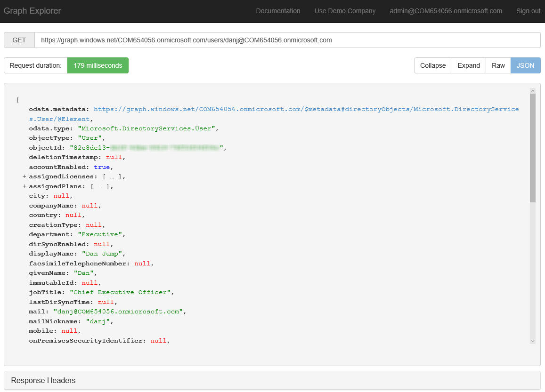Click the GET method button
The width and height of the screenshot is (545, 392).
[19, 40]
